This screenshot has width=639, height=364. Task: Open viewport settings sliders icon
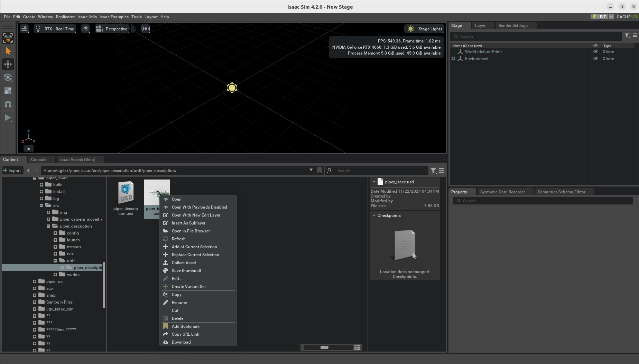(x=24, y=29)
